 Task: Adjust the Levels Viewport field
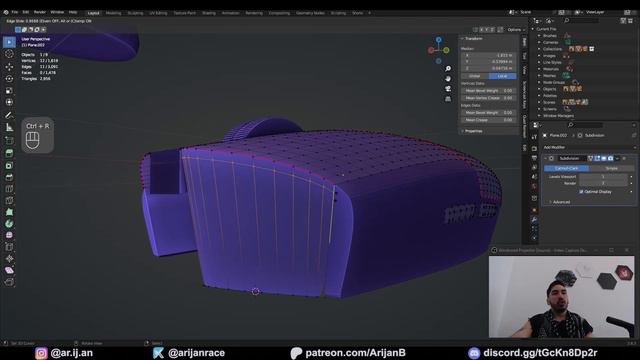(603, 177)
